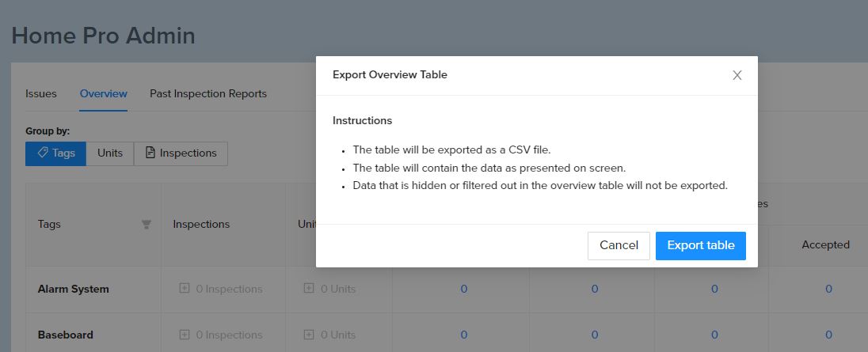Expand the Baseboard units plus icon

(309, 335)
